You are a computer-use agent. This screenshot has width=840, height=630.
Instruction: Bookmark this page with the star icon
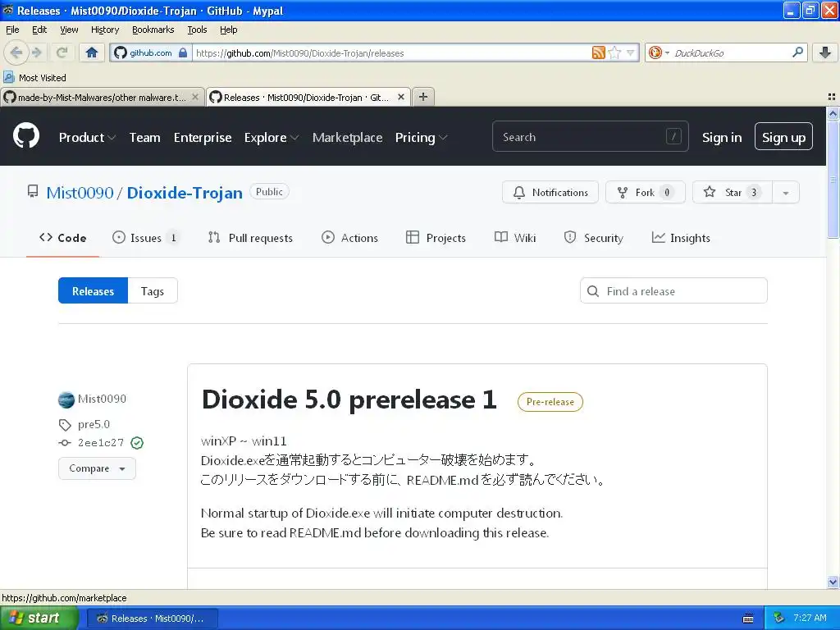[615, 52]
